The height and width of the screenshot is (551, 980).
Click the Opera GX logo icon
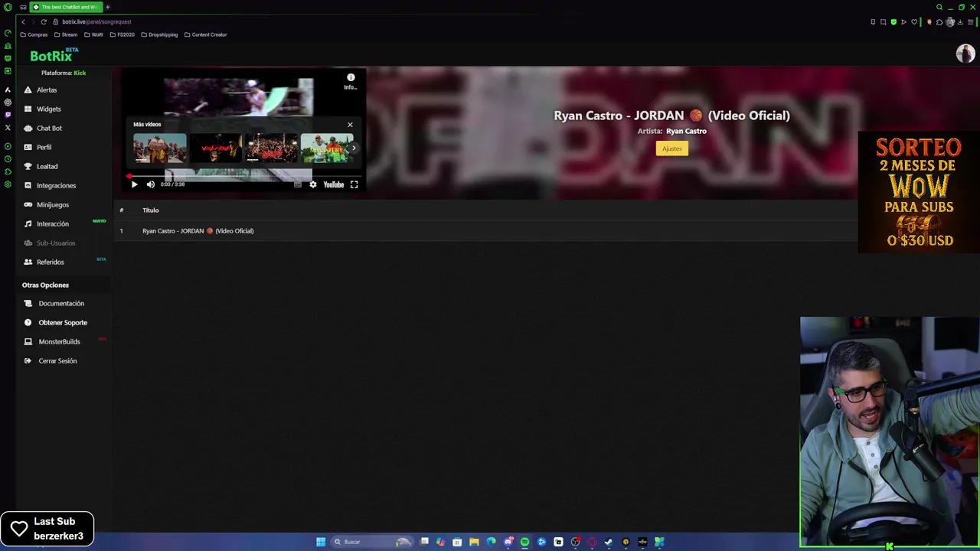pos(7,7)
